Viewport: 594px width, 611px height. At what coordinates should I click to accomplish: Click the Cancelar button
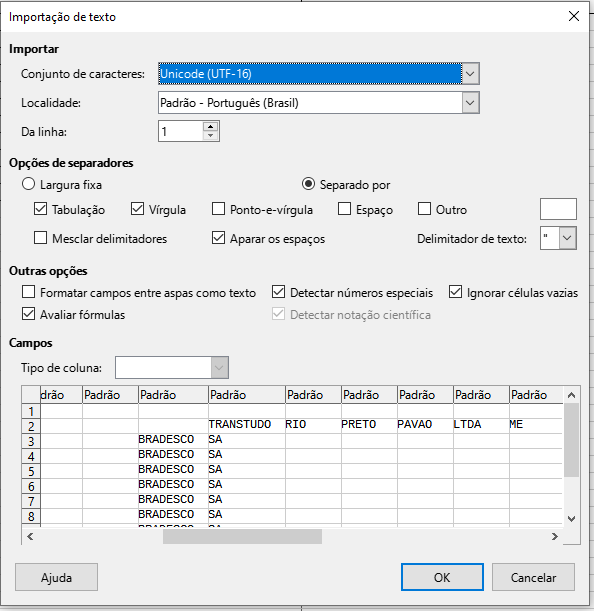tap(533, 577)
